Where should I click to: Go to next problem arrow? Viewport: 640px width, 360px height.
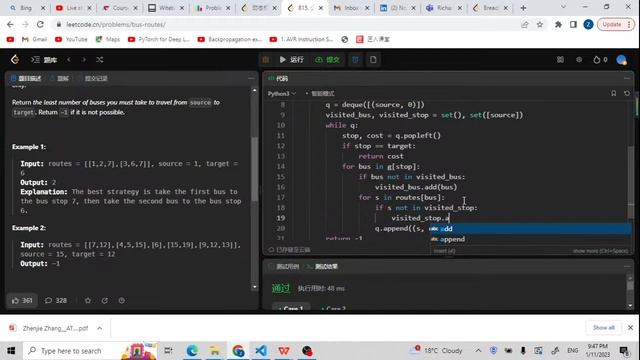coord(84,60)
